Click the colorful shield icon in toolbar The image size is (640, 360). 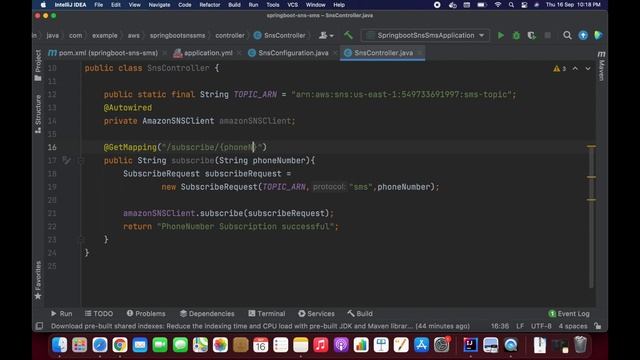(598, 36)
